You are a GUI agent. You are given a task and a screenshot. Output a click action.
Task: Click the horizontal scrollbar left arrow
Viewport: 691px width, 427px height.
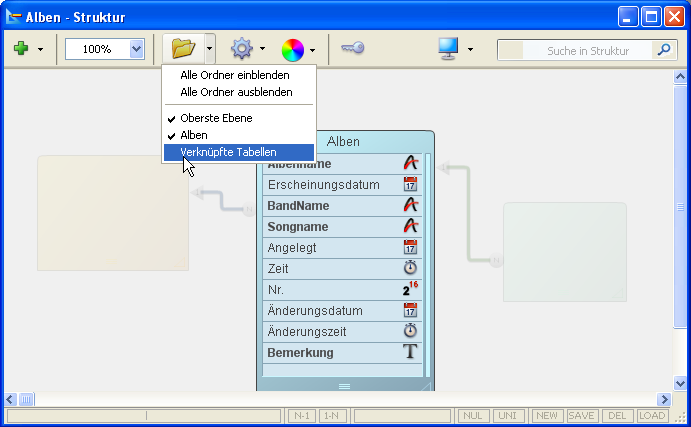click(x=10, y=400)
